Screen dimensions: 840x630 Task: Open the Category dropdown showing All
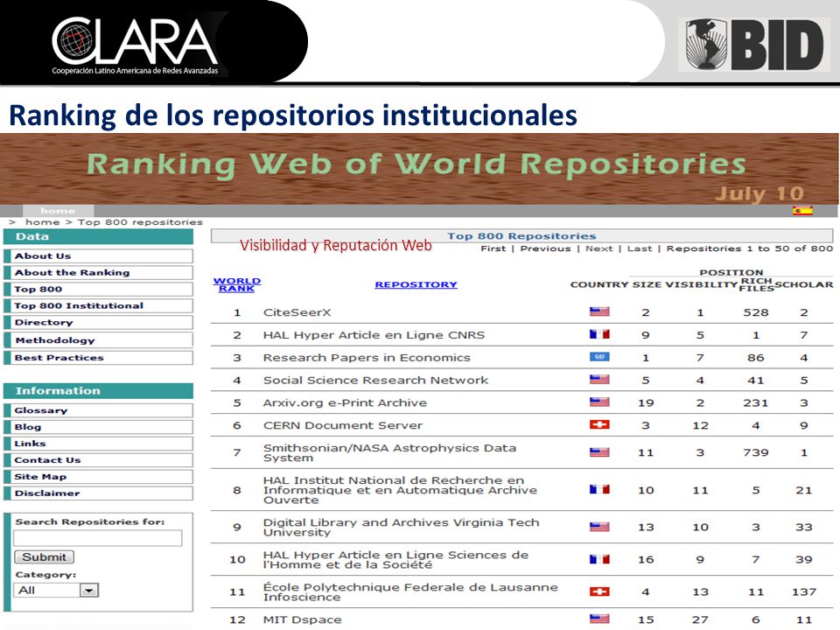pos(56,591)
